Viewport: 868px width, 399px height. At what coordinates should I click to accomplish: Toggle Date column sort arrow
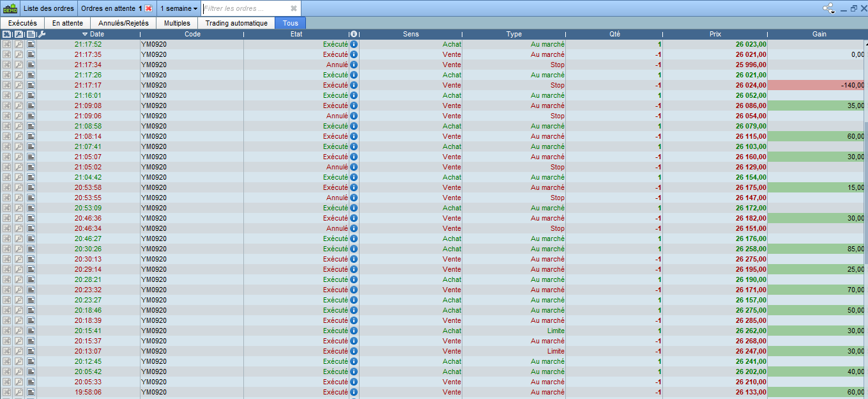point(85,34)
